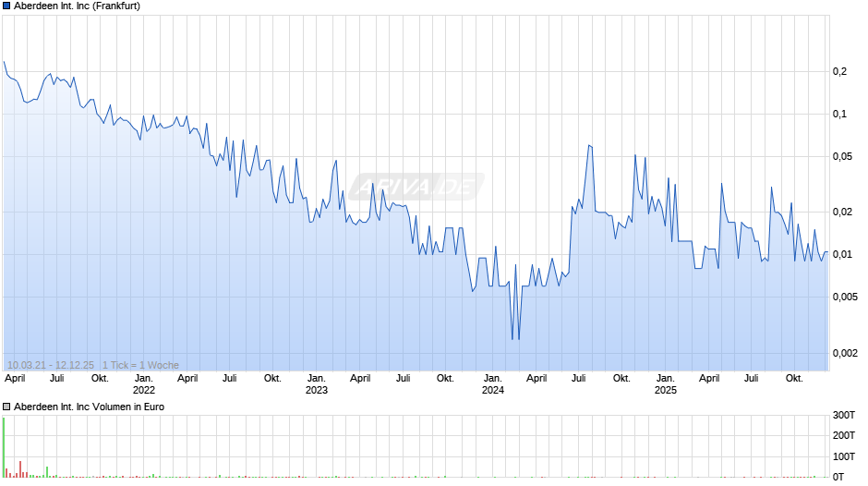
Task: Click the 'Jan. 2022' time axis label
Action: (144, 384)
